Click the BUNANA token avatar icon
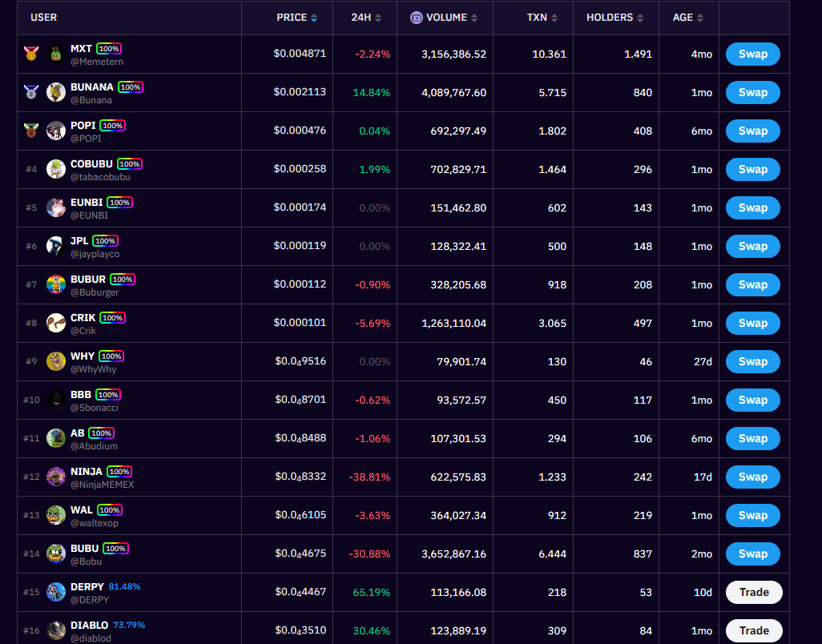Image resolution: width=822 pixels, height=644 pixels. (56, 92)
